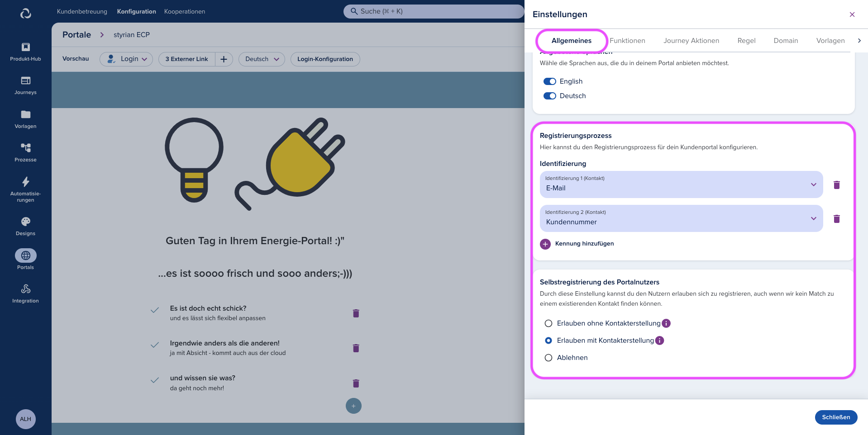
Task: Delete the 'und wissen sie was?' item
Action: 356,383
